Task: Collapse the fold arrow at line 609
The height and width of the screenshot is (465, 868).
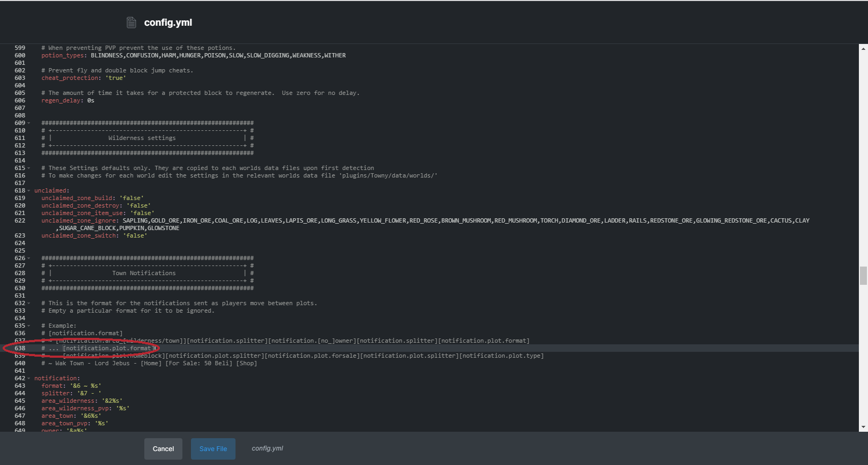Action: coord(29,123)
